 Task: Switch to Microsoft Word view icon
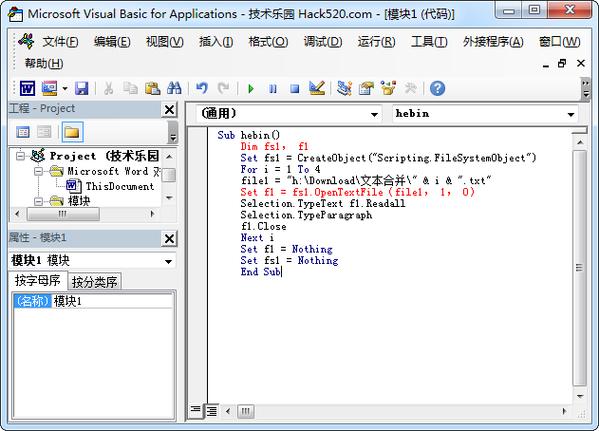(27, 89)
